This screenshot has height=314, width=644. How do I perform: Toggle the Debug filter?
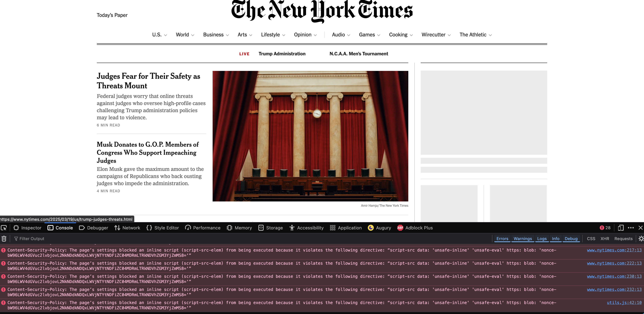[x=571, y=239]
